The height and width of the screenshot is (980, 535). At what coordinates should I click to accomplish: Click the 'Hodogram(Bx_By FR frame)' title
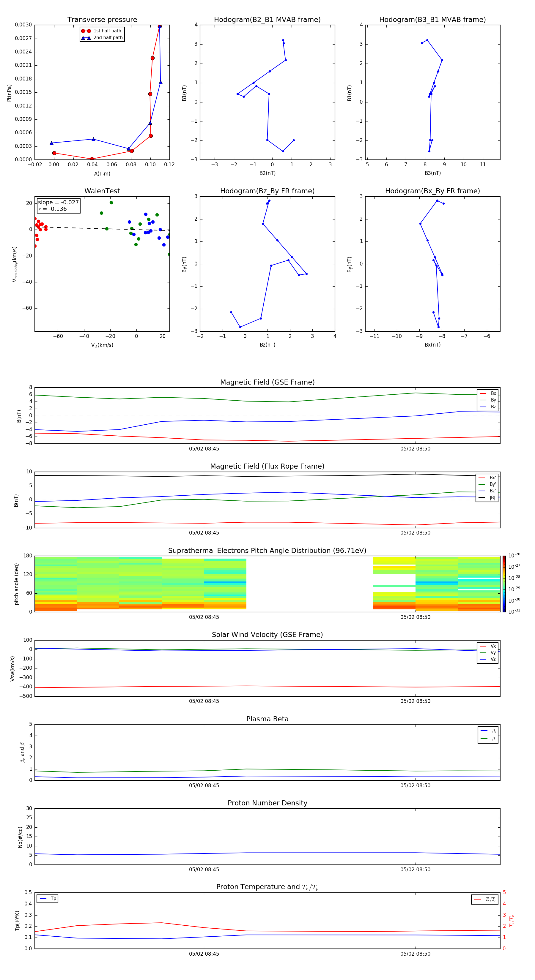(432, 191)
